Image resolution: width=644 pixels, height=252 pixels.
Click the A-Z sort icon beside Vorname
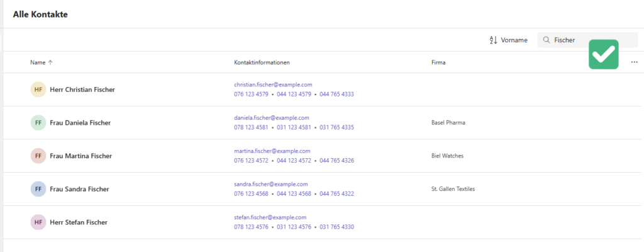pos(493,40)
